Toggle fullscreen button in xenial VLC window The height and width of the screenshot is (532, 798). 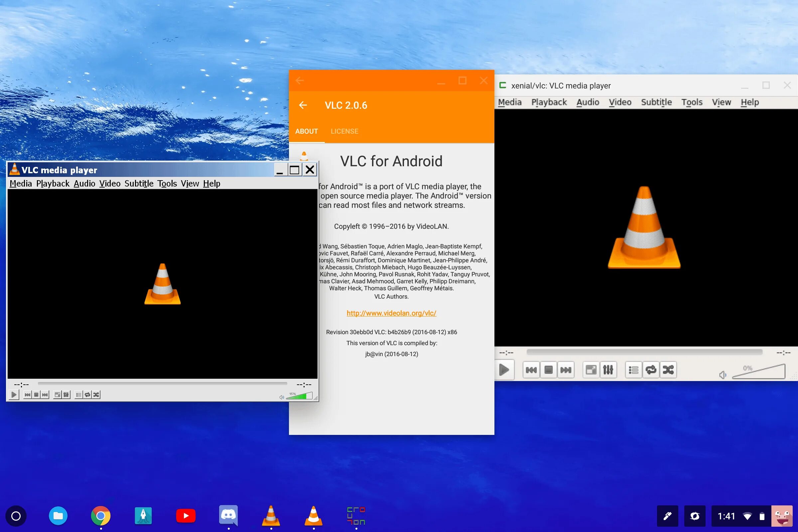591,369
